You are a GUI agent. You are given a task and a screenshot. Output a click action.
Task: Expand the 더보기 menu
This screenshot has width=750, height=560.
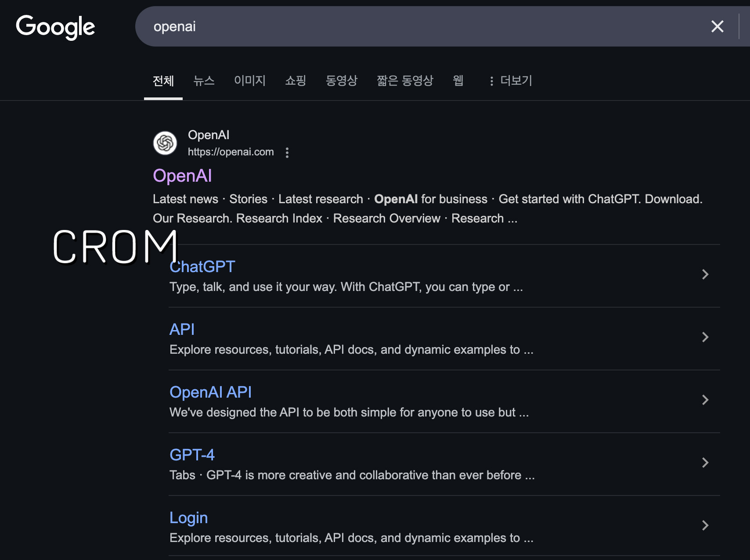510,81
